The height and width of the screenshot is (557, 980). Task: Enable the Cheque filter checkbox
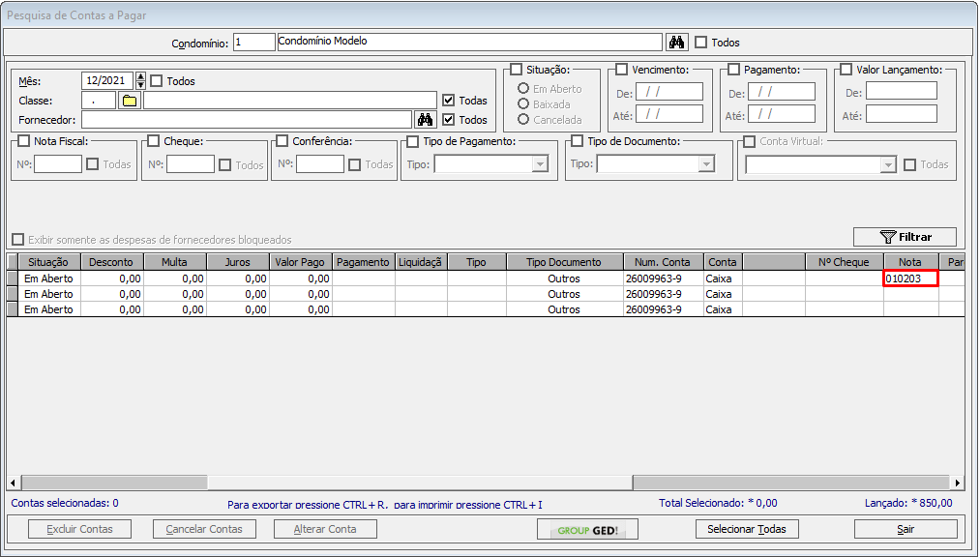(154, 141)
